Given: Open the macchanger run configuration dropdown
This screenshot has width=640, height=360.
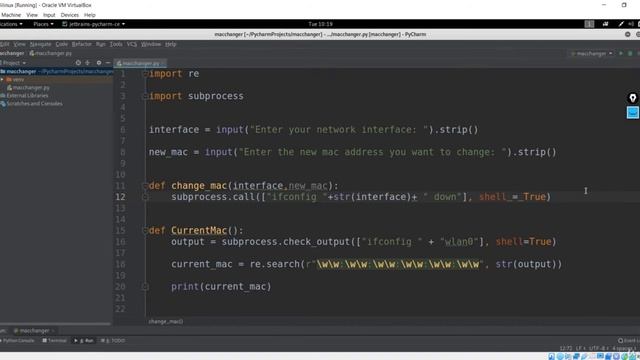Looking at the screenshot, I should click(x=591, y=53).
